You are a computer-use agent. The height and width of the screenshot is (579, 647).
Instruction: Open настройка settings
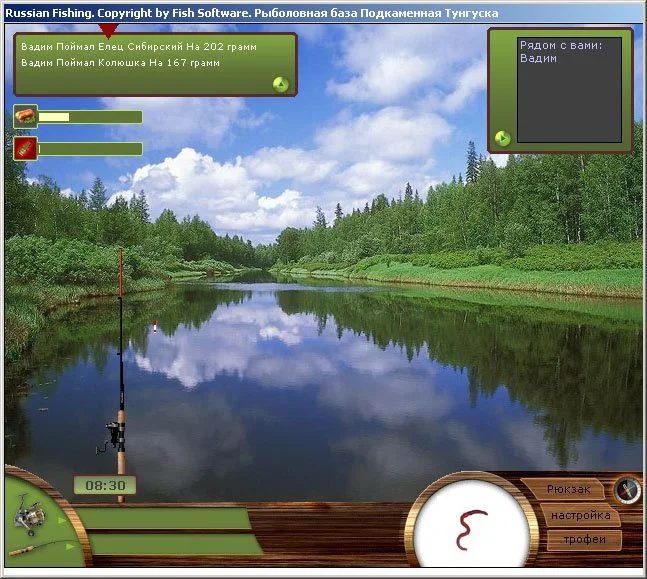(x=580, y=516)
